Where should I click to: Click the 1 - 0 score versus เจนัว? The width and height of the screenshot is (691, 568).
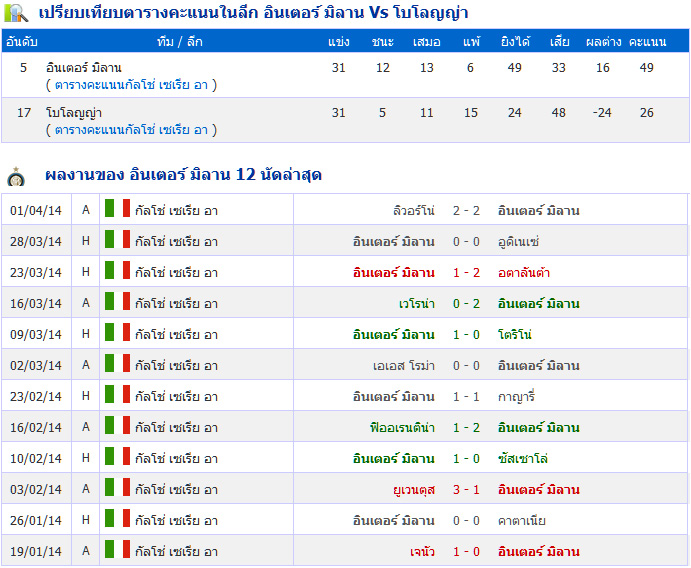(466, 552)
